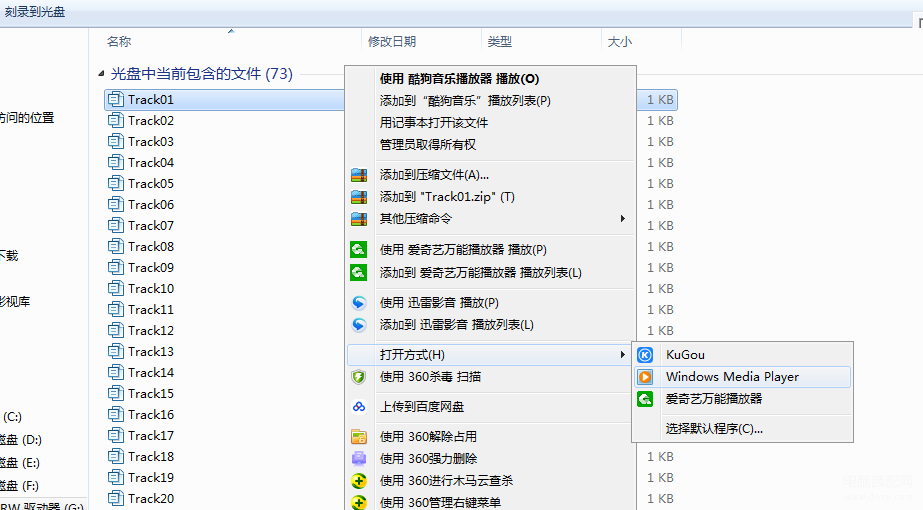Select the file named Track17
Viewport: 923px width, 510px height.
point(151,436)
